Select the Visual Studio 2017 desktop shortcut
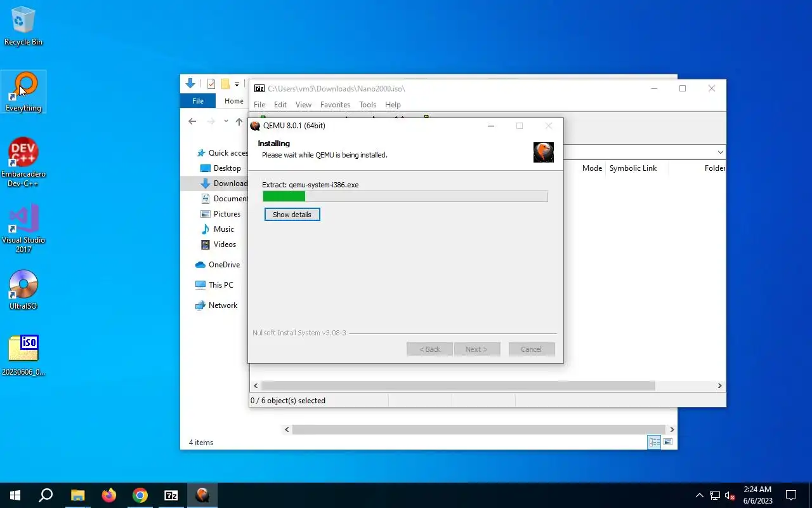This screenshot has height=508, width=812. click(x=23, y=229)
